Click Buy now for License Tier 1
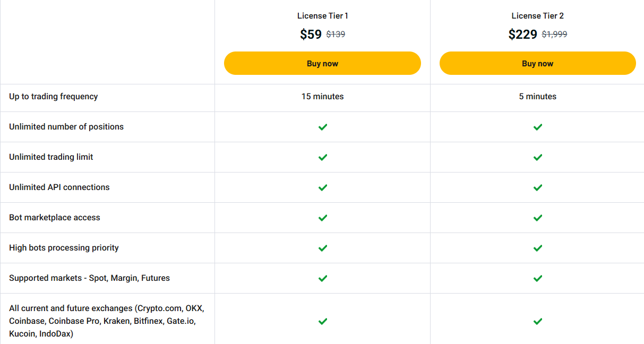 coord(322,63)
